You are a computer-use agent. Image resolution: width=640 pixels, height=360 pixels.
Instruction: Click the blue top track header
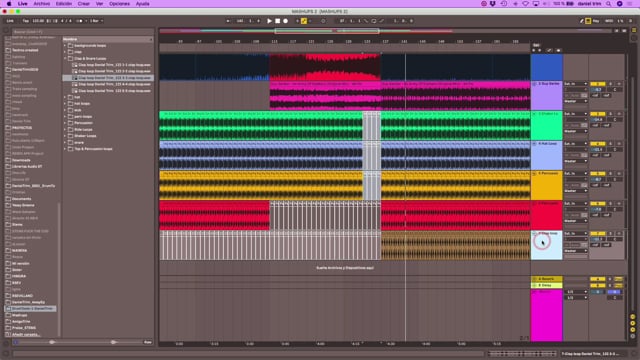(x=547, y=67)
